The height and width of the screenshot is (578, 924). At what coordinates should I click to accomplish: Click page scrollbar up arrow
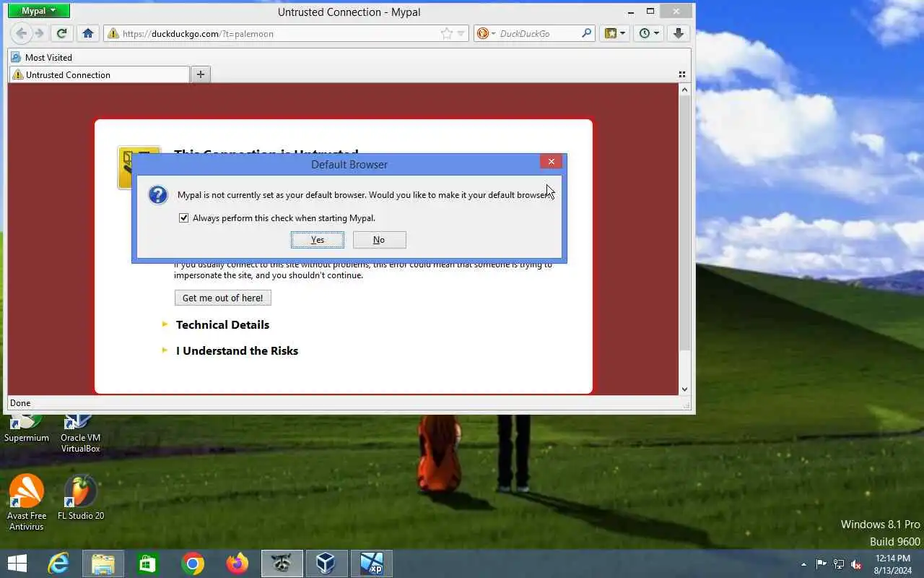pyautogui.click(x=685, y=90)
